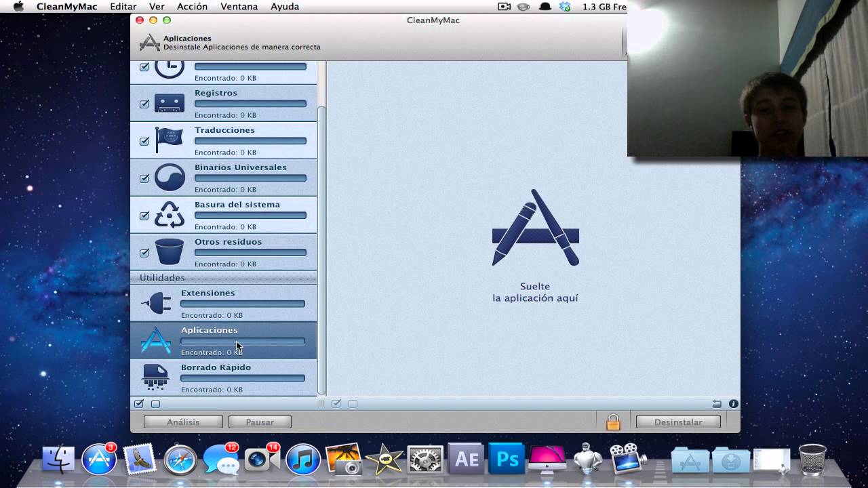This screenshot has height=488, width=868.
Task: Open the Mail stamp icon in Dock
Action: [x=140, y=459]
